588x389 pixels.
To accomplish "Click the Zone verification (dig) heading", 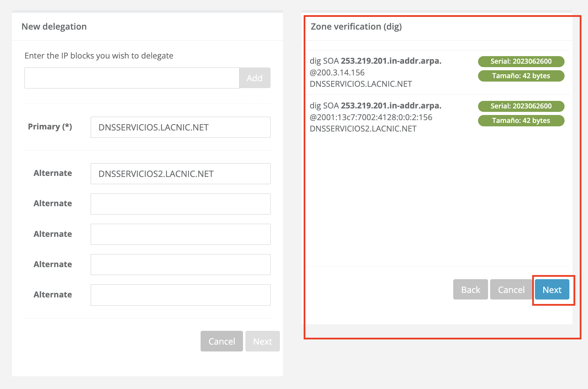I will pyautogui.click(x=356, y=27).
